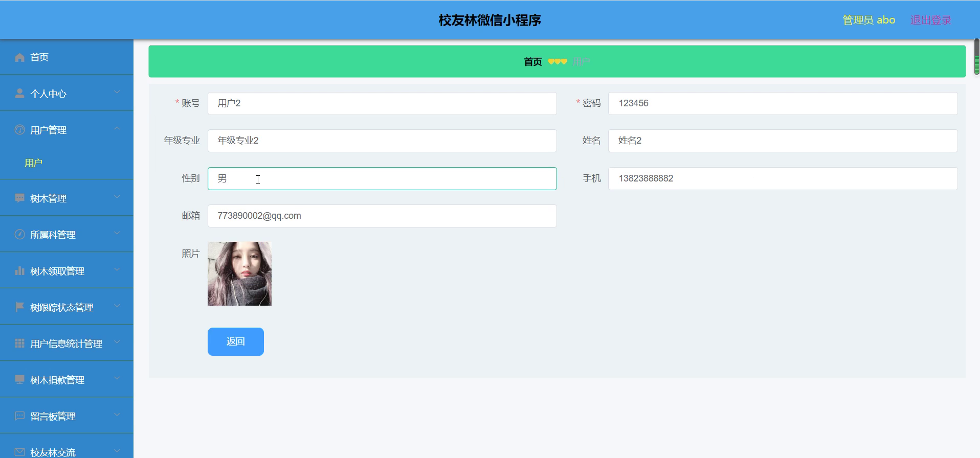Expand the 树木捐款管理 chevron
980x458 pixels.
(117, 379)
